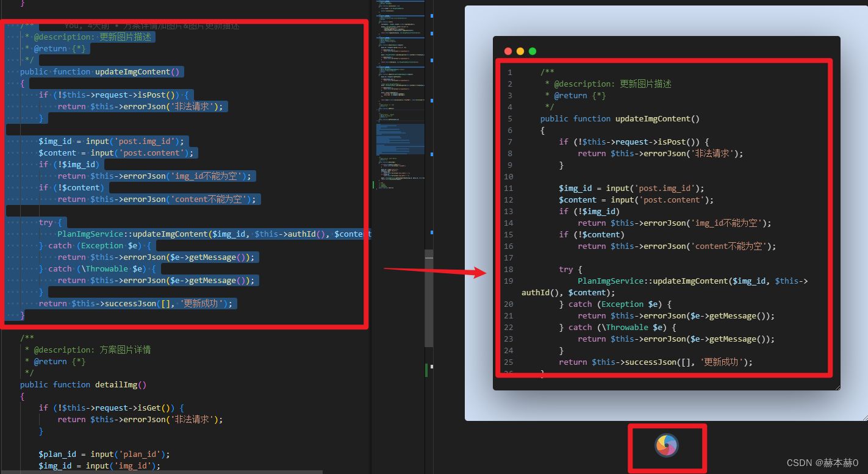Viewport: 868px width, 474px height.
Task: Grab the snippet window's corner resize handle
Action: pyautogui.click(x=837, y=387)
